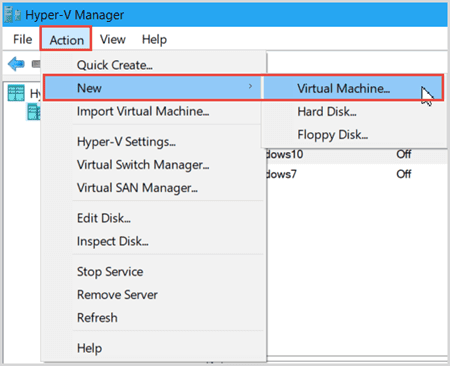Select the Hyper-V Manager tree root icon
Screen dimensions: 450x366
[16, 93]
